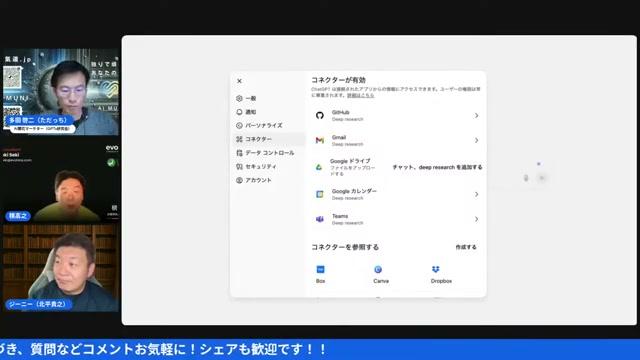Click the connector icon in the sidebar
This screenshot has height=360, width=640.
239,139
